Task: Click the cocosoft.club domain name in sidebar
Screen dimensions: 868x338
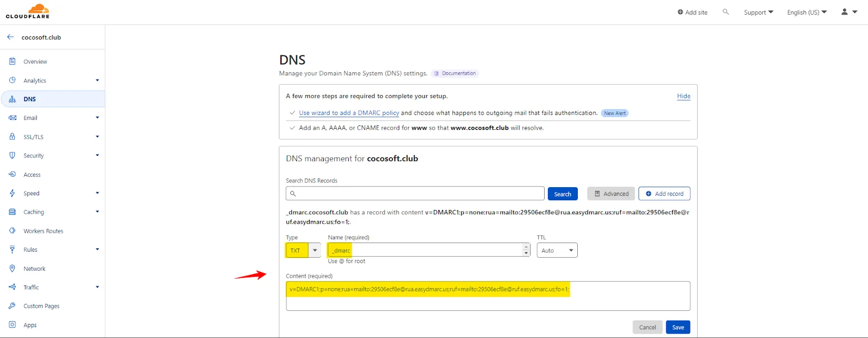Action: [41, 37]
